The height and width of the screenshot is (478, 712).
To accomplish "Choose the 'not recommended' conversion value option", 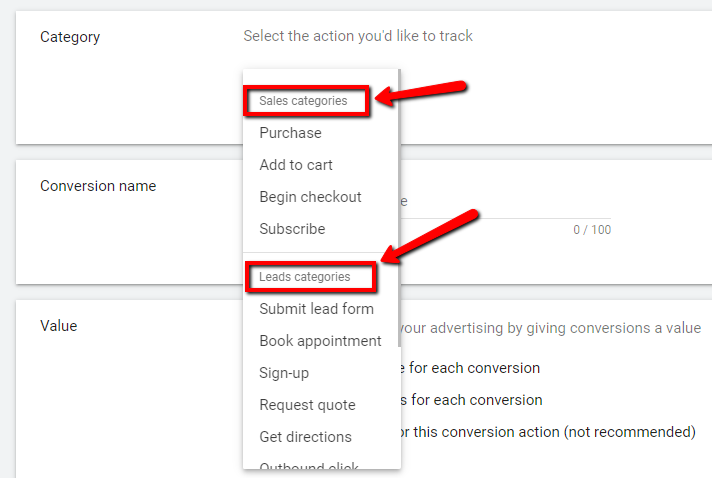I will point(548,432).
